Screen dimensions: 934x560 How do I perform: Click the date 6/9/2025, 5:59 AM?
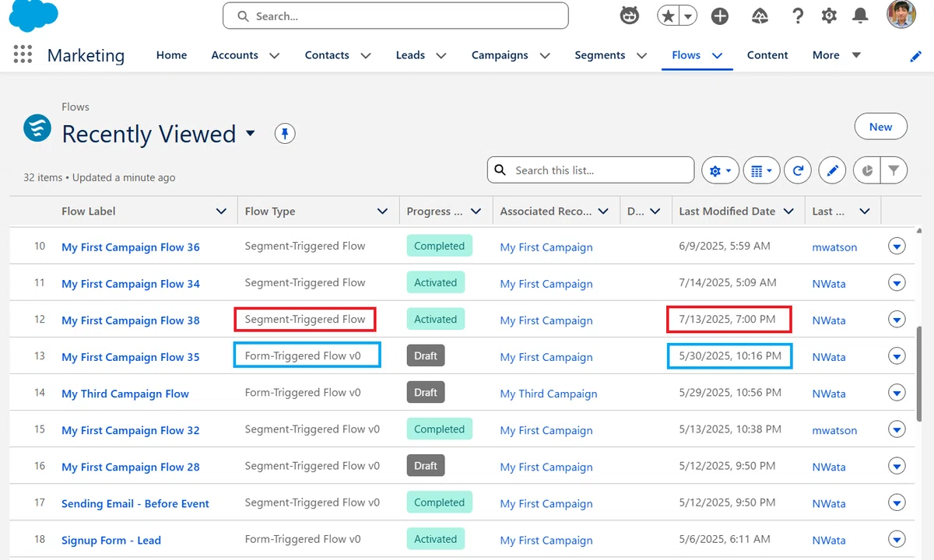(725, 246)
